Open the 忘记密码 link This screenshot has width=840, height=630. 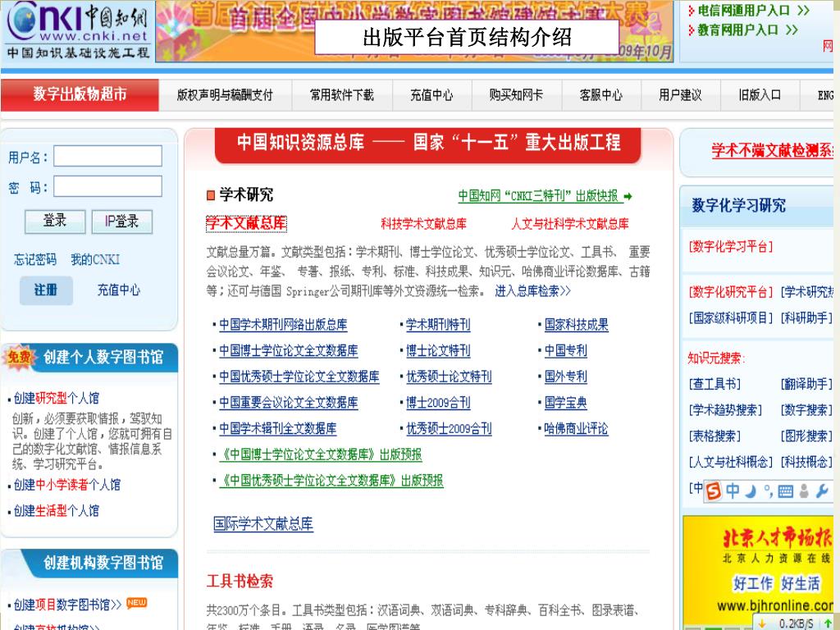[x=34, y=260]
